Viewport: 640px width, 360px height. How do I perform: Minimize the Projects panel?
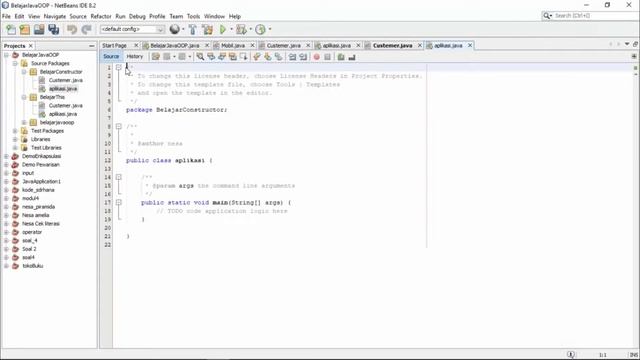[91, 46]
